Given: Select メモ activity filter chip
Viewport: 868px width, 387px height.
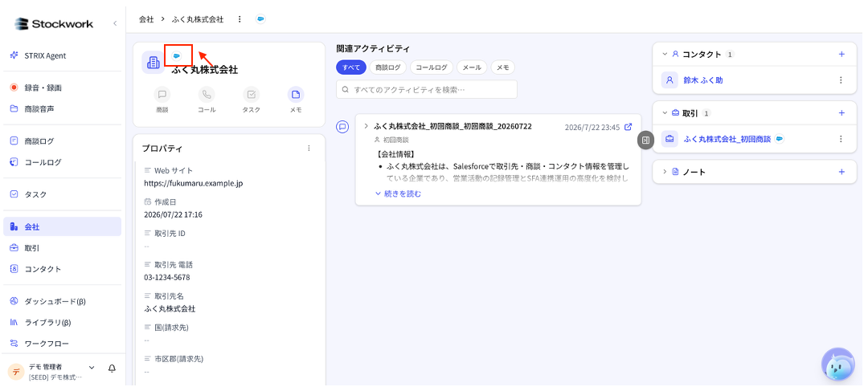Looking at the screenshot, I should point(502,67).
